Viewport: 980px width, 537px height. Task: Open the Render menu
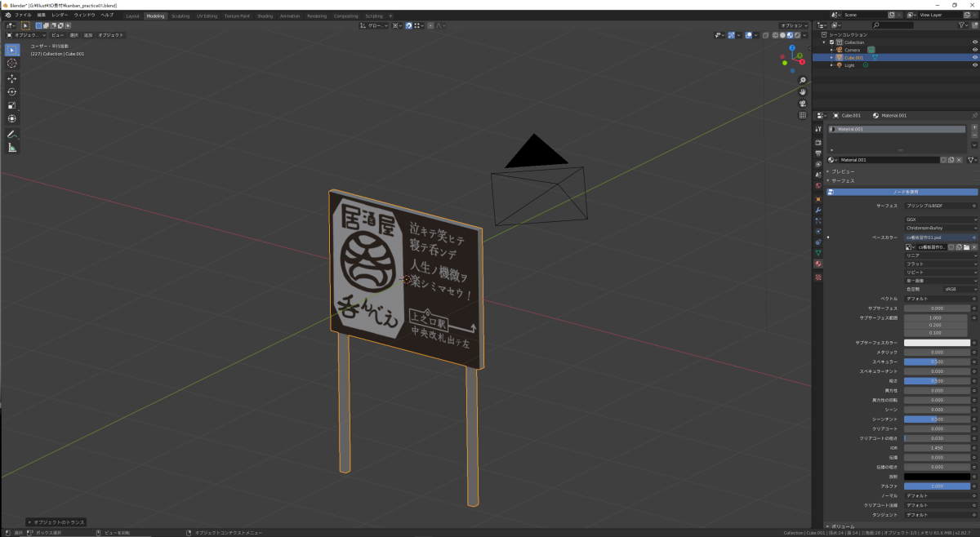pos(60,15)
